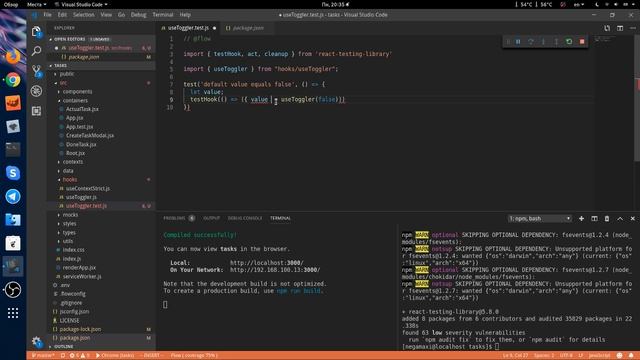
Task: Open the Debug menu
Action: [138, 15]
